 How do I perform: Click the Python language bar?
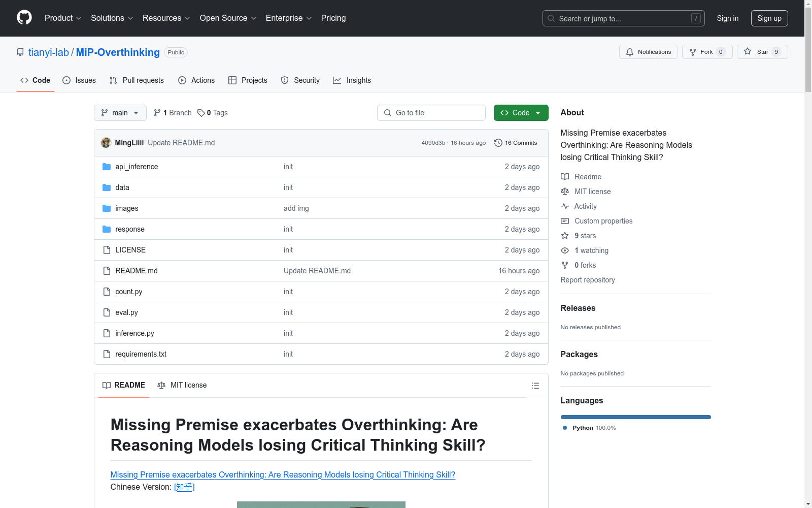(636, 417)
